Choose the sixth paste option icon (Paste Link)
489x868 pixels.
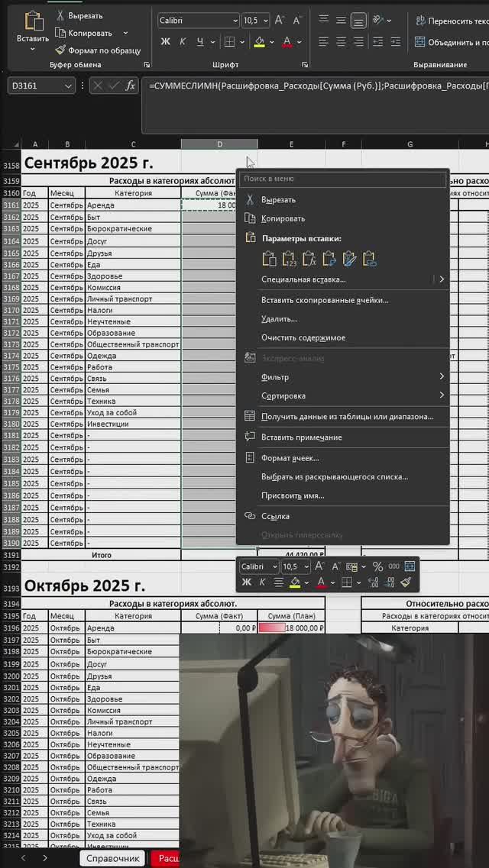pyautogui.click(x=369, y=259)
